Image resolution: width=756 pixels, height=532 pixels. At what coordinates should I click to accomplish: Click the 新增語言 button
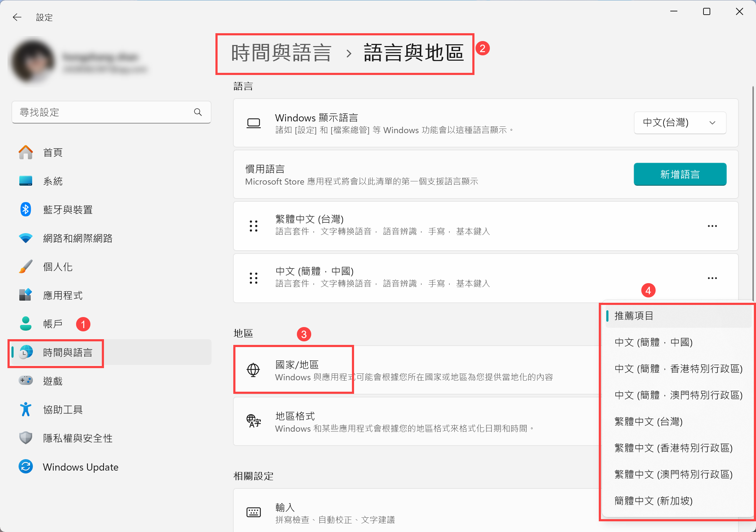680,174
